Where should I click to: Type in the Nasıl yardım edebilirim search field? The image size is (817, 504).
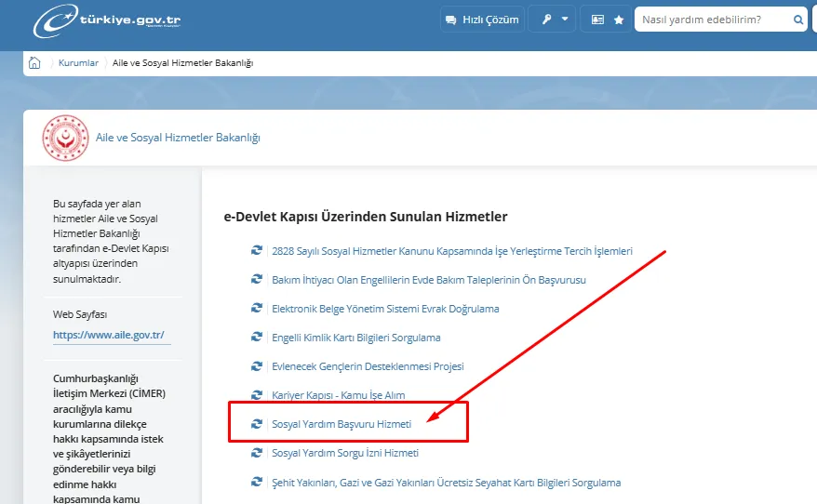[x=712, y=20]
